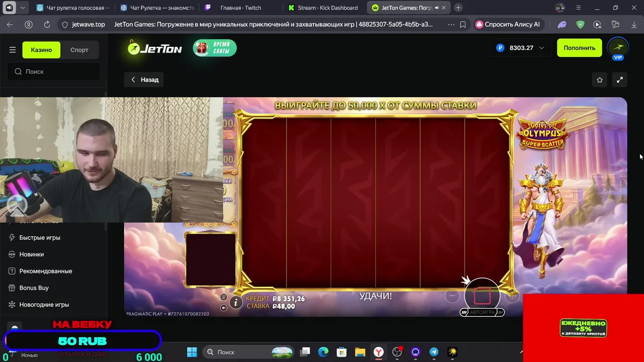Open Task View on the taskbar

[305, 352]
